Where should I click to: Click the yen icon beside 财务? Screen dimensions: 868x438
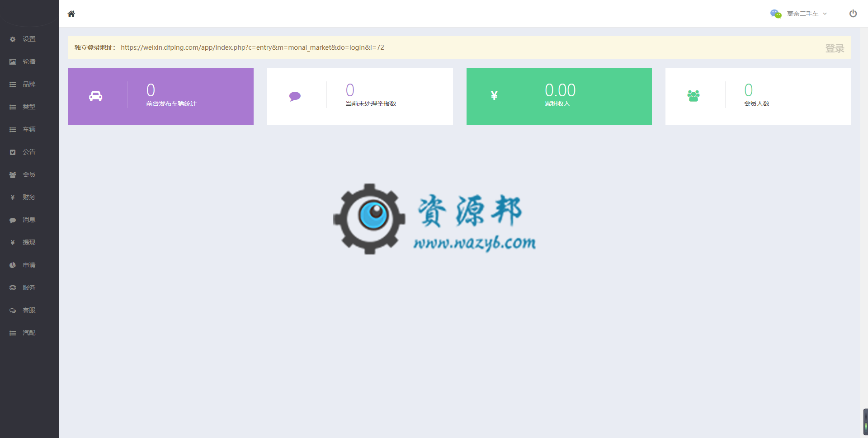13,198
